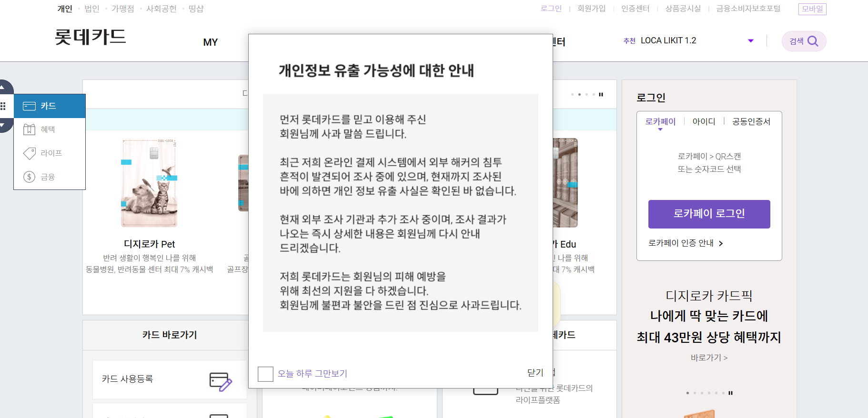Open 회원가입 page

pyautogui.click(x=592, y=9)
